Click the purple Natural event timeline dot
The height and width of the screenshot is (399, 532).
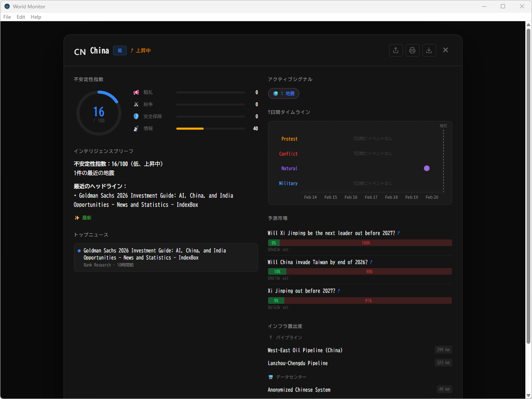coord(427,168)
